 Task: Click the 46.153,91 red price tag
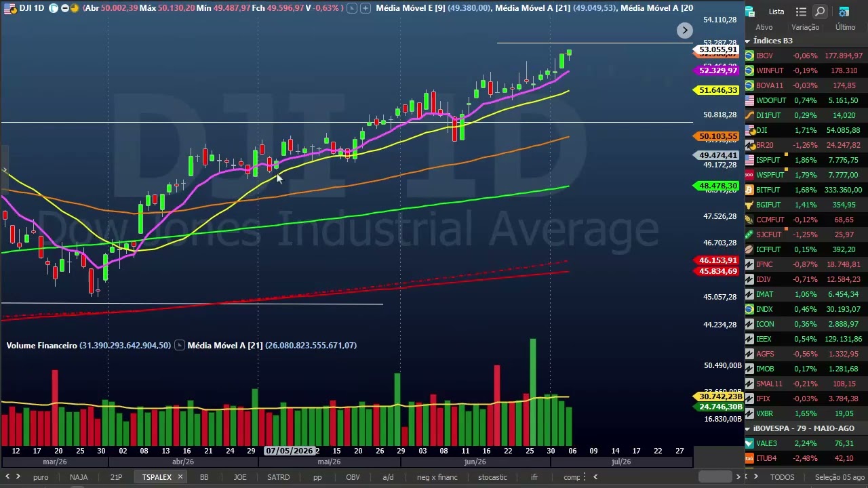tap(717, 260)
